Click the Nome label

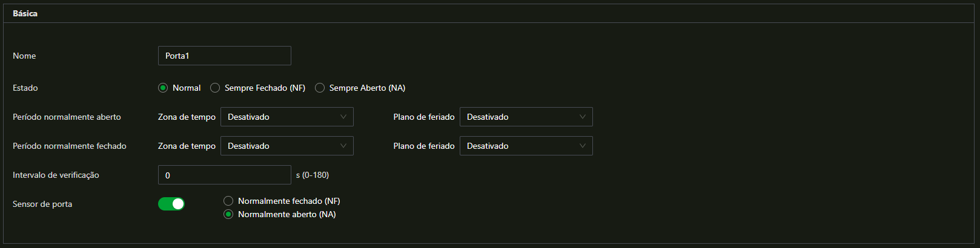coord(24,56)
